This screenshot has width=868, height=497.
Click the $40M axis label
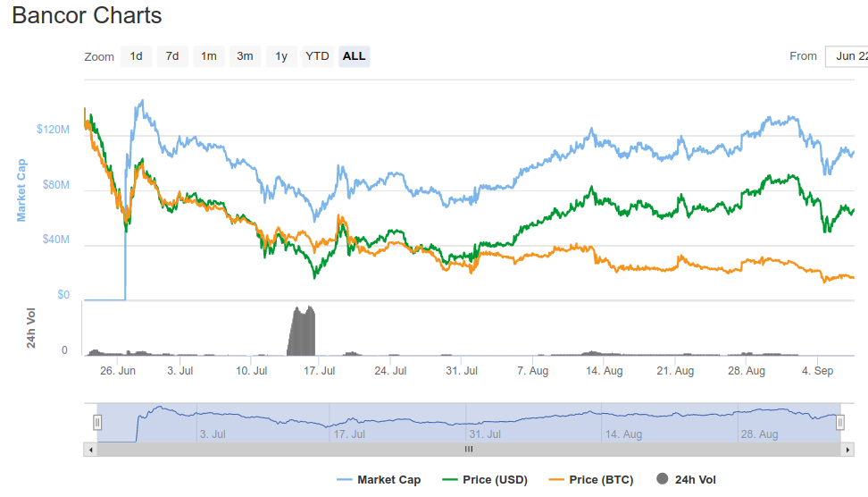pos(56,240)
